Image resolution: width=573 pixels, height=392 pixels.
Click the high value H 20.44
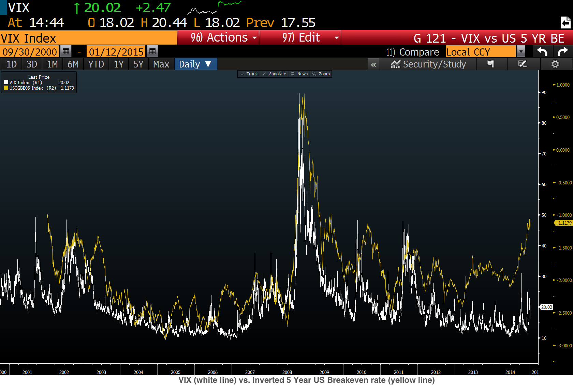click(x=164, y=23)
